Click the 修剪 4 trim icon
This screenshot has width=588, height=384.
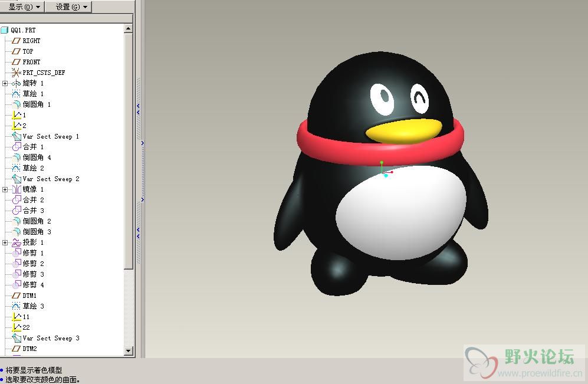click(x=16, y=285)
